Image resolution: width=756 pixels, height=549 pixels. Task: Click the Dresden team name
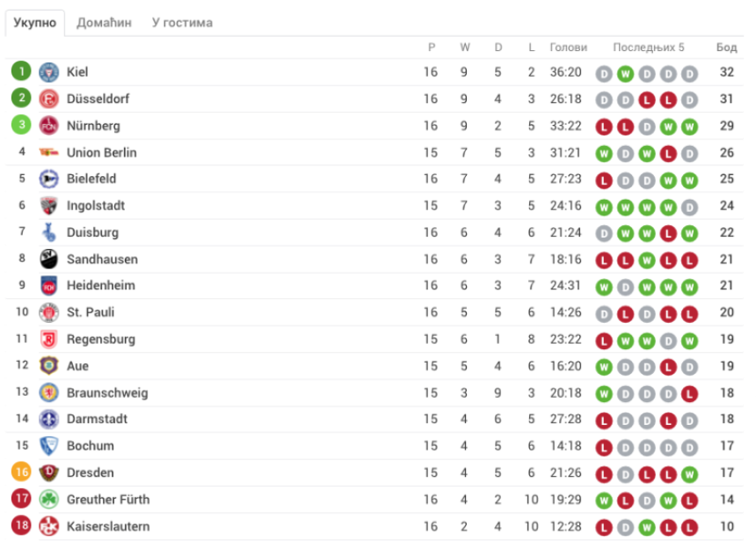[x=91, y=472]
